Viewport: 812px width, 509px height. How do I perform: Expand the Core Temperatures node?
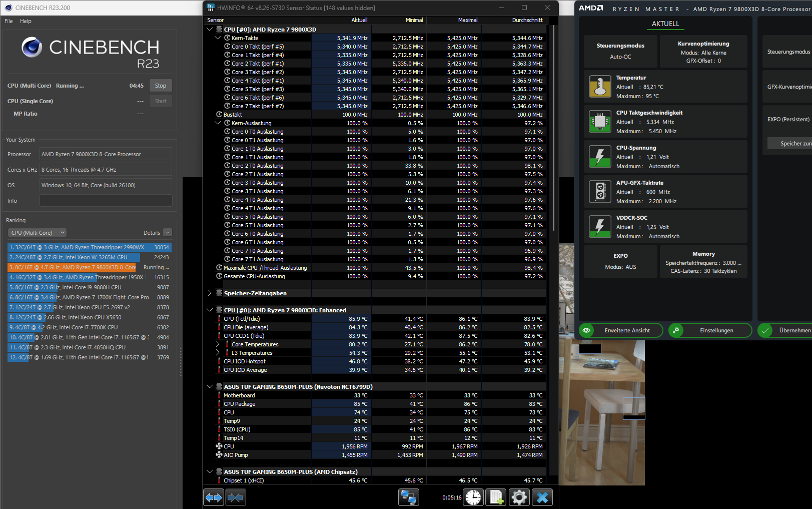click(218, 344)
